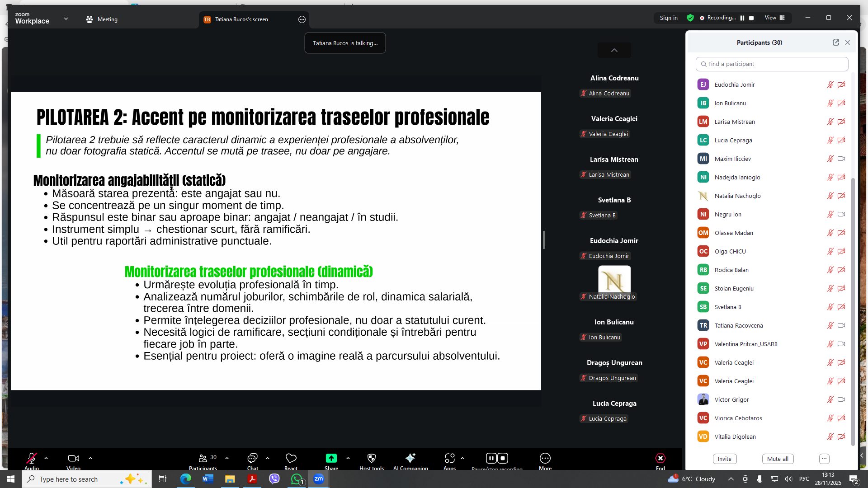This screenshot has width=868, height=488.
Task: Pop out the Participants panel
Action: tap(835, 42)
